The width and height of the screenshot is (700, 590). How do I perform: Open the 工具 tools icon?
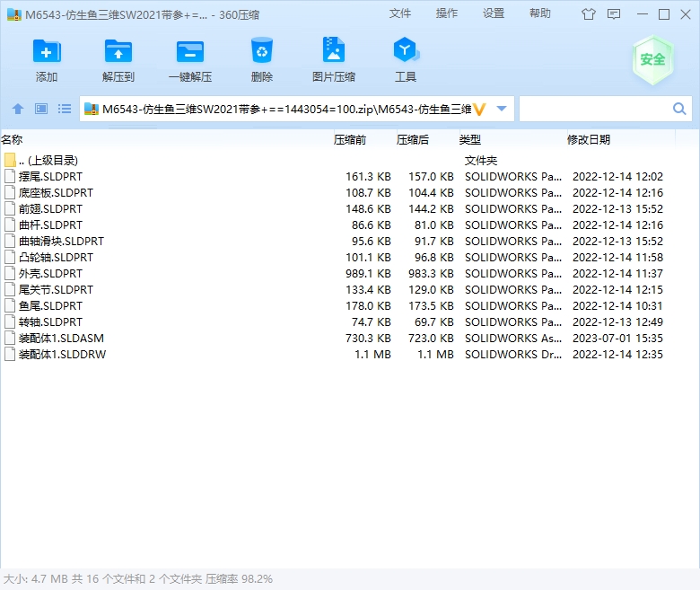[406, 49]
